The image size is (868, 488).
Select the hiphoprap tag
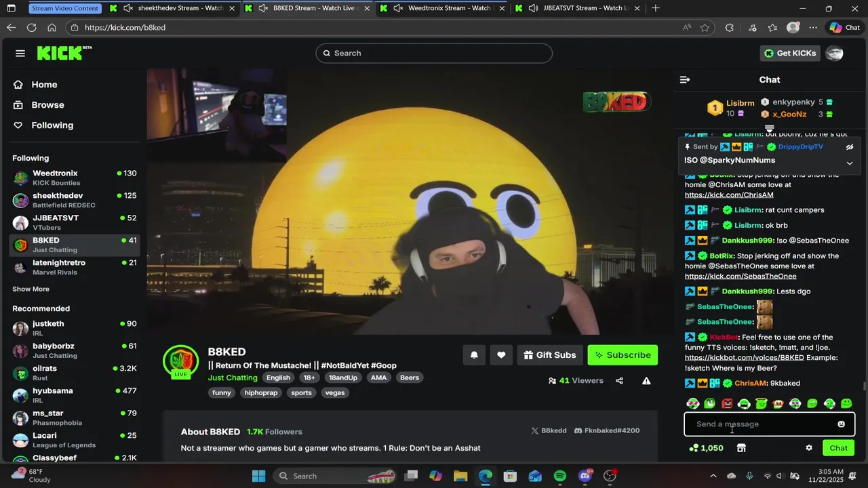(x=261, y=393)
